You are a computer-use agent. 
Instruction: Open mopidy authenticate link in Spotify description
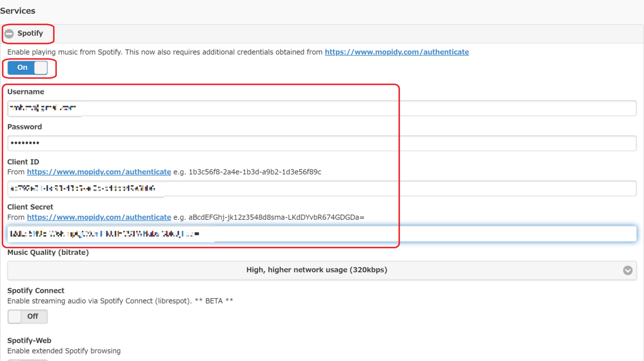(x=397, y=52)
